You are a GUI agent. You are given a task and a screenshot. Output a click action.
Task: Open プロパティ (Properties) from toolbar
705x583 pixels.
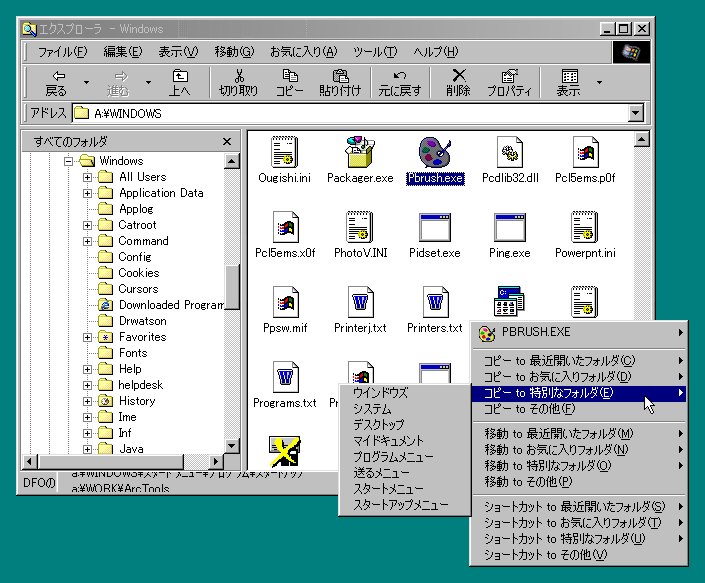[x=509, y=83]
